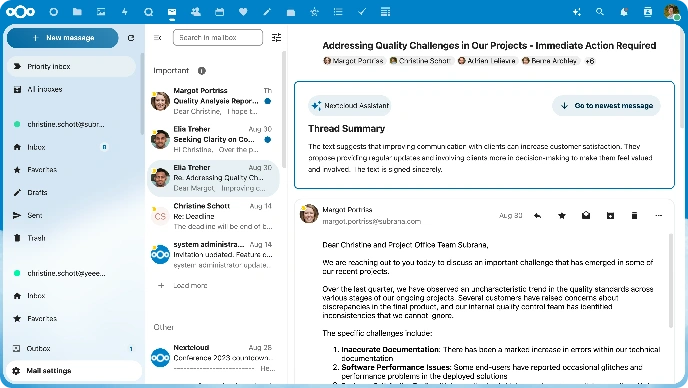Click the Nextcloud Assistant chip
The image size is (688, 388).
(350, 106)
